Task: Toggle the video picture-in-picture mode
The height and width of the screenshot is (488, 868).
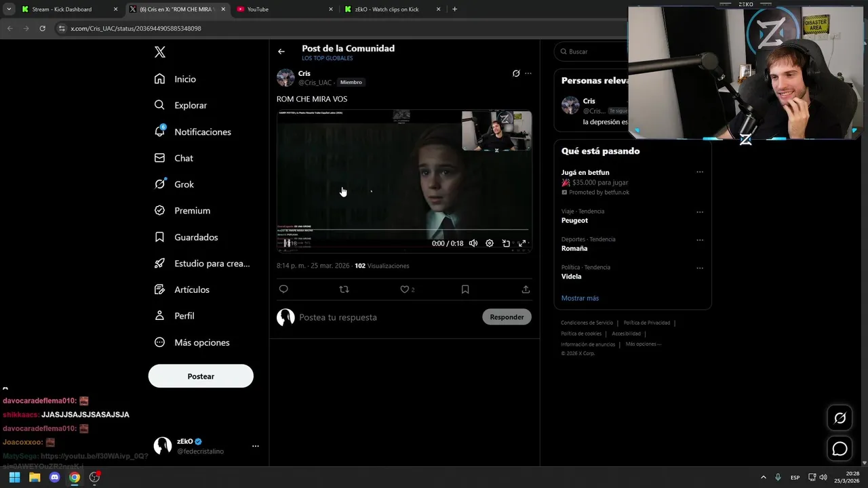Action: coord(506,243)
